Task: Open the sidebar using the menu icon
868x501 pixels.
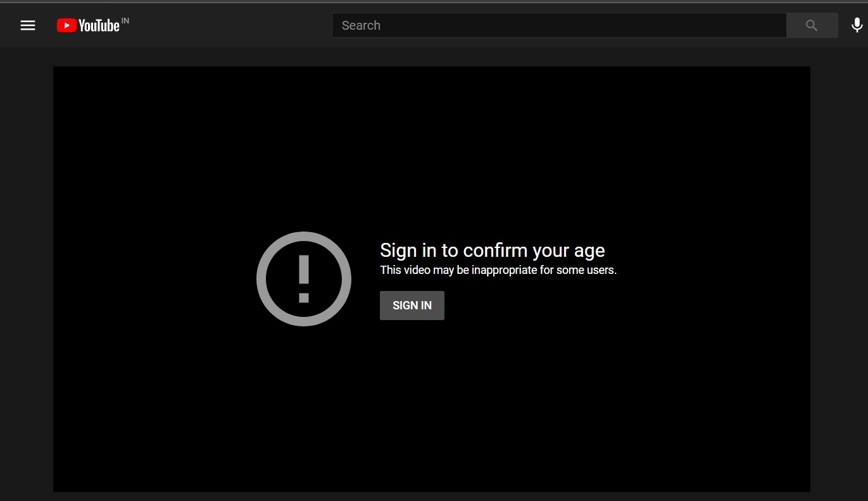Action: tap(27, 25)
